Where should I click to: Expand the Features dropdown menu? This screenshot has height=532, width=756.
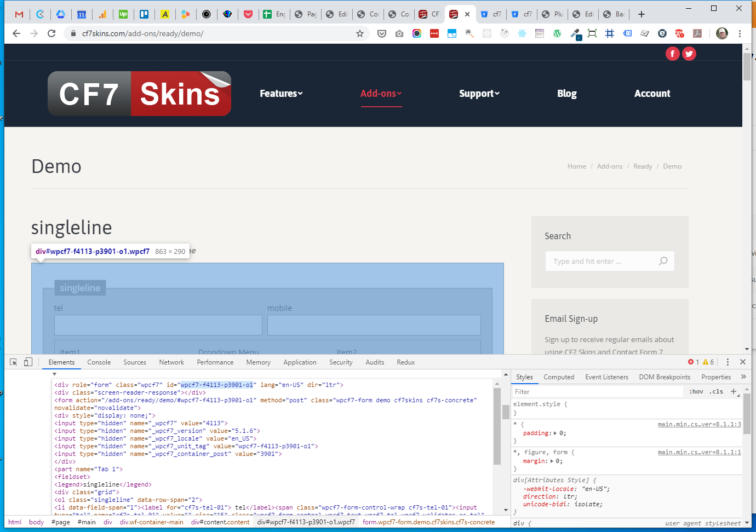[x=281, y=94]
